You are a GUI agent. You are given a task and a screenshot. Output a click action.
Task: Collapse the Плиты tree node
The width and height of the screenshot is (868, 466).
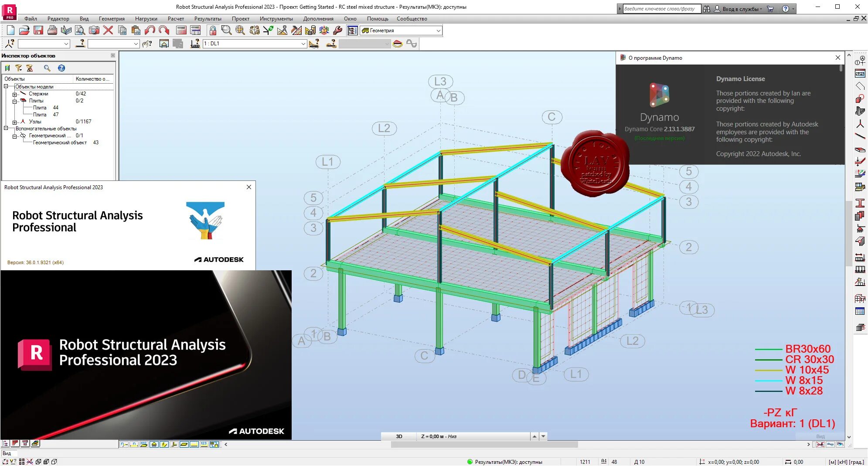tap(14, 101)
